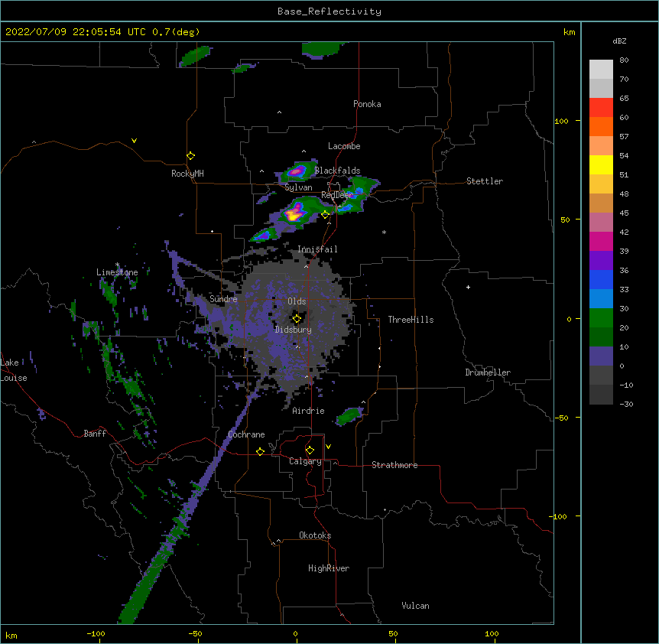The image size is (659, 644).
Task: Select the purple 36-39 dBZ legend swatch
Action: point(601,261)
